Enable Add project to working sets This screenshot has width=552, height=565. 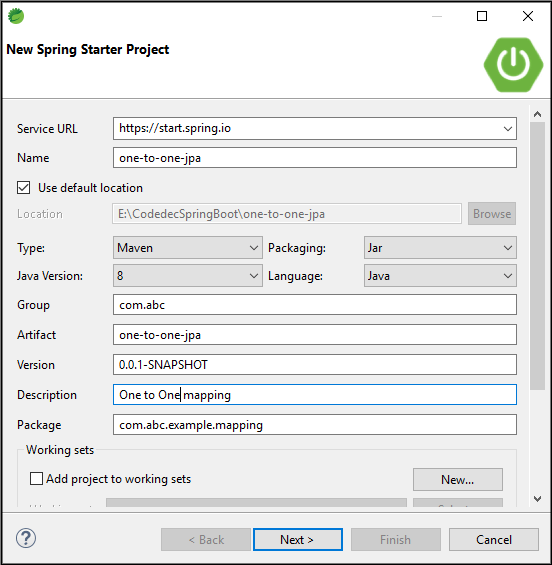coord(36,479)
